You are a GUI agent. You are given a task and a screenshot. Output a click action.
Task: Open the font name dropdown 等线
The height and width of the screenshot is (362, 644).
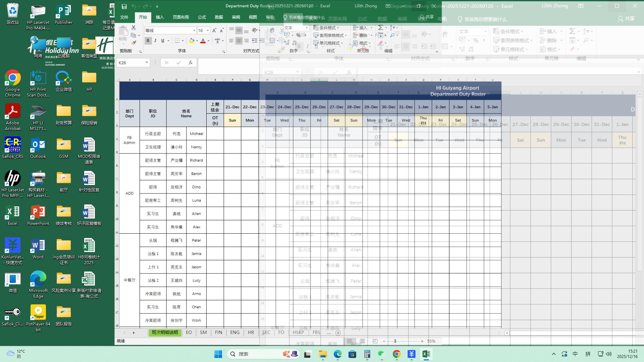click(x=194, y=31)
